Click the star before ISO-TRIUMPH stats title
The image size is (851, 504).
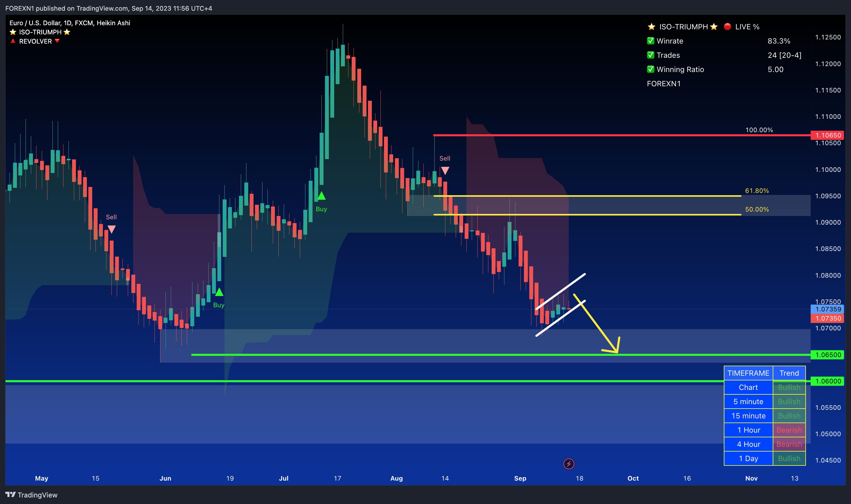click(651, 26)
